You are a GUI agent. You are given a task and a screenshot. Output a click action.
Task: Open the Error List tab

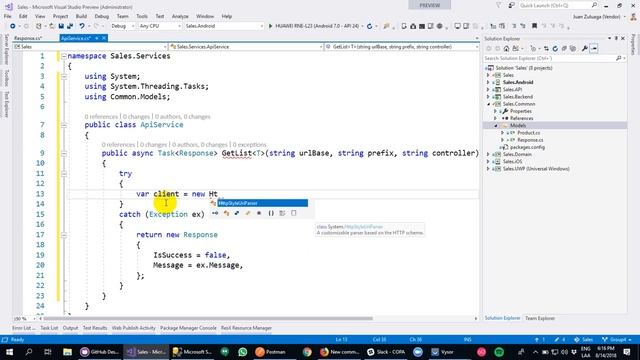click(x=24, y=328)
